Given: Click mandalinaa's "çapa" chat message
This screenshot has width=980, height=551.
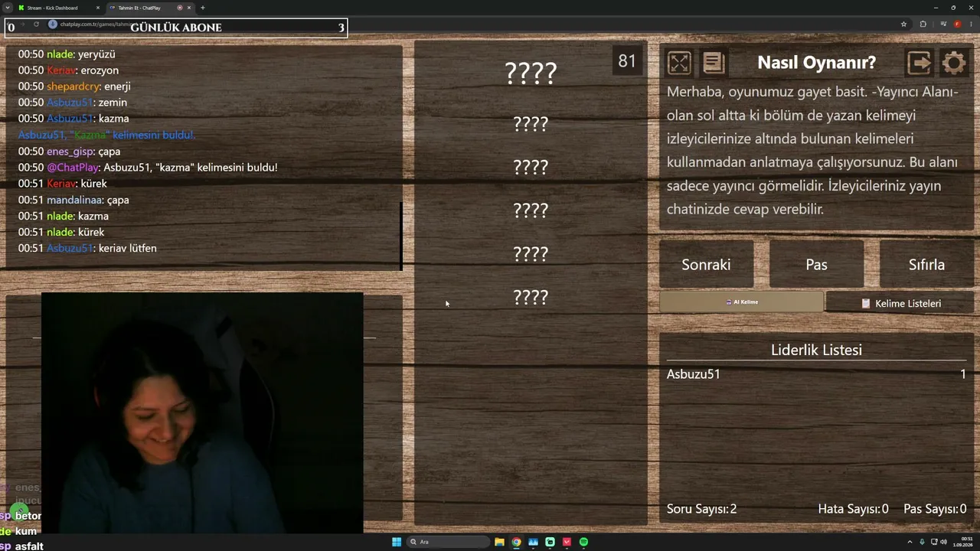Looking at the screenshot, I should click(x=73, y=200).
